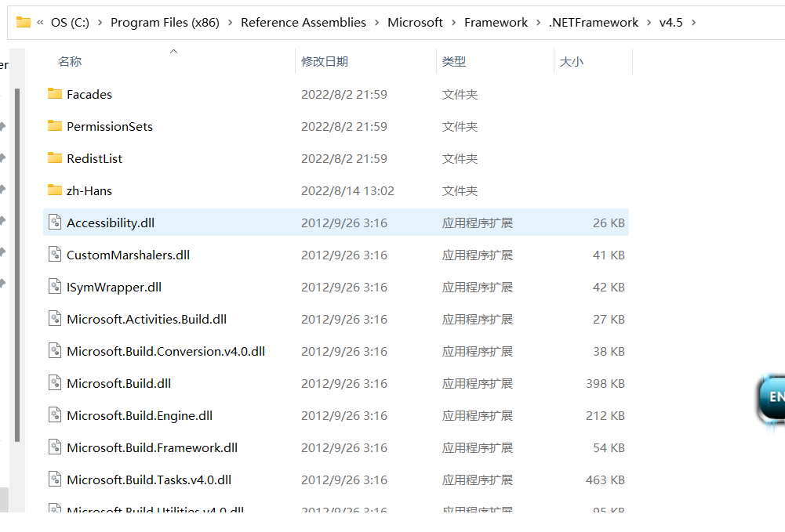The height and width of the screenshot is (532, 785).
Task: Select the Microsoft.Build.Framework.dll file name
Action: click(x=152, y=447)
